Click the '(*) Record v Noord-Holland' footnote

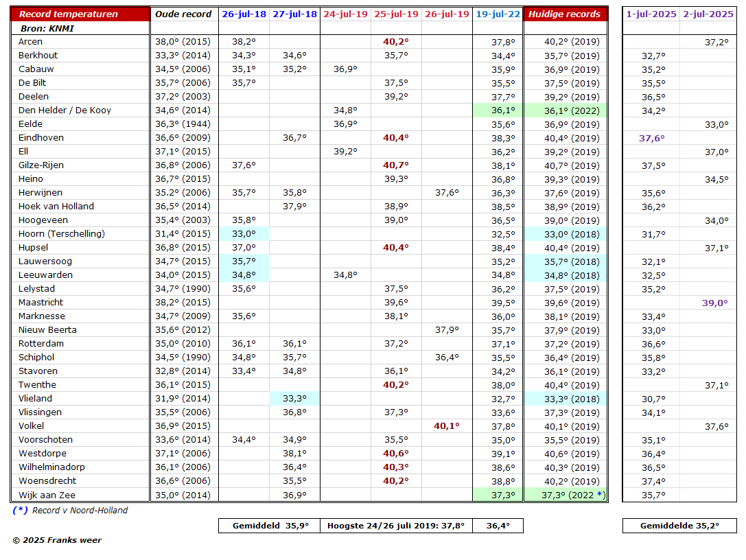(71, 511)
